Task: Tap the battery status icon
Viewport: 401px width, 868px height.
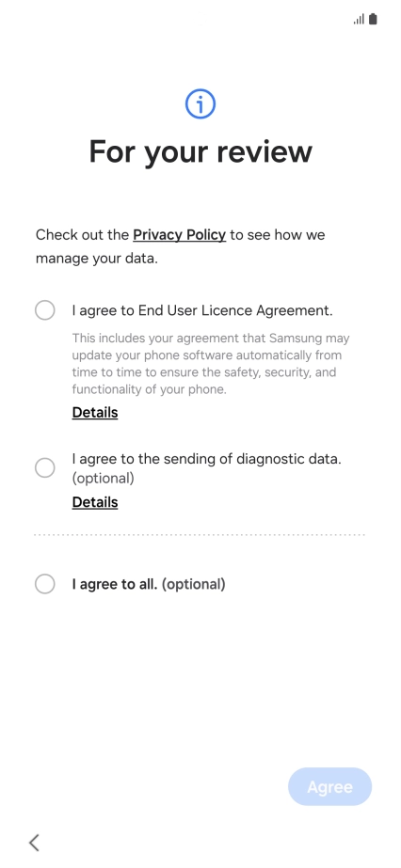Action: coord(373,20)
